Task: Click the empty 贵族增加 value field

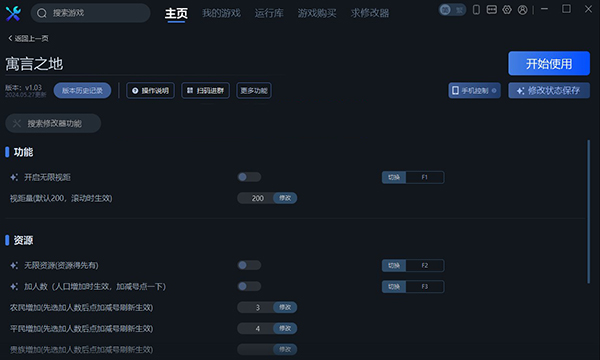Action: pyautogui.click(x=256, y=349)
